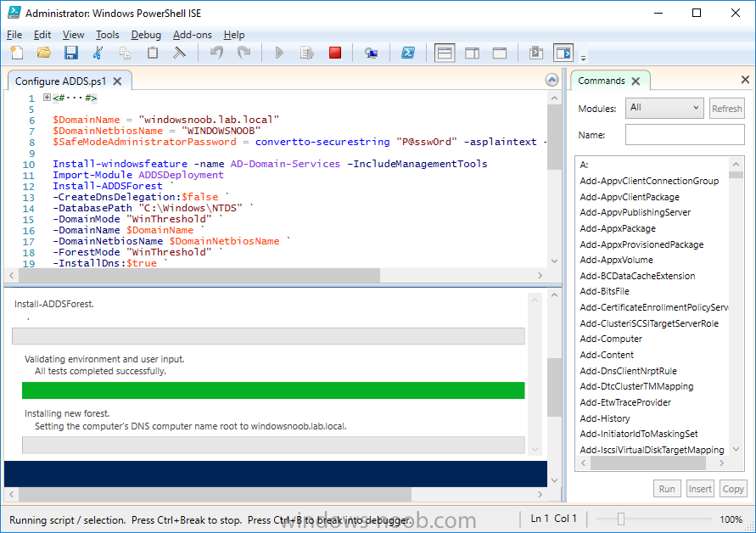The width and height of the screenshot is (756, 533).
Task: Run Script with the green play icon
Action: click(279, 53)
